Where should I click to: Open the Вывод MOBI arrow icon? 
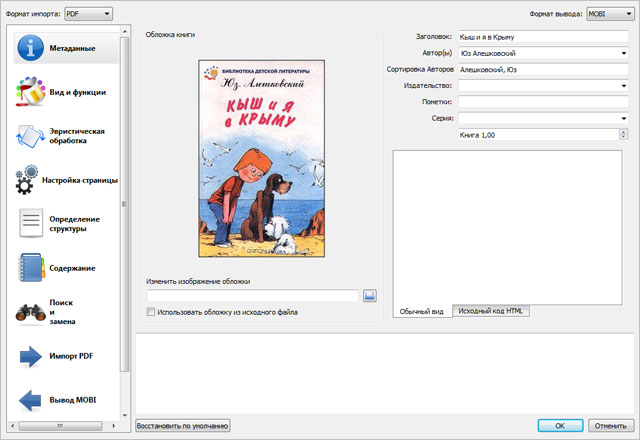[30, 400]
